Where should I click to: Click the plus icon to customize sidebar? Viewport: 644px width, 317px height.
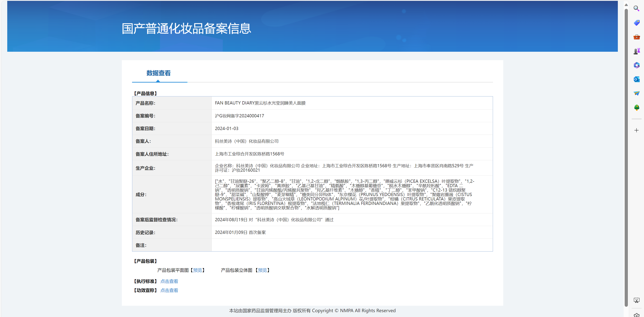tap(636, 130)
